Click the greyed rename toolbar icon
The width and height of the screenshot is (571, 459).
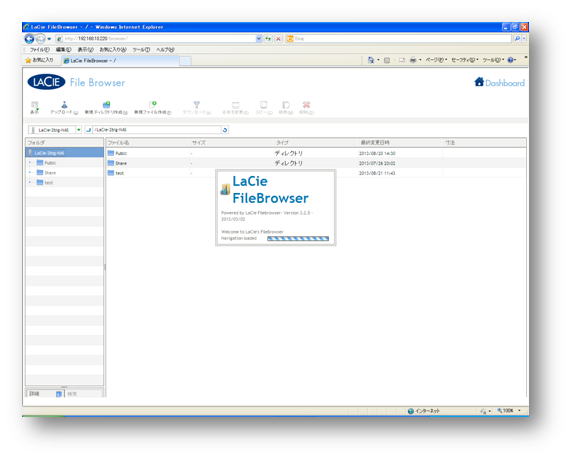pyautogui.click(x=236, y=105)
